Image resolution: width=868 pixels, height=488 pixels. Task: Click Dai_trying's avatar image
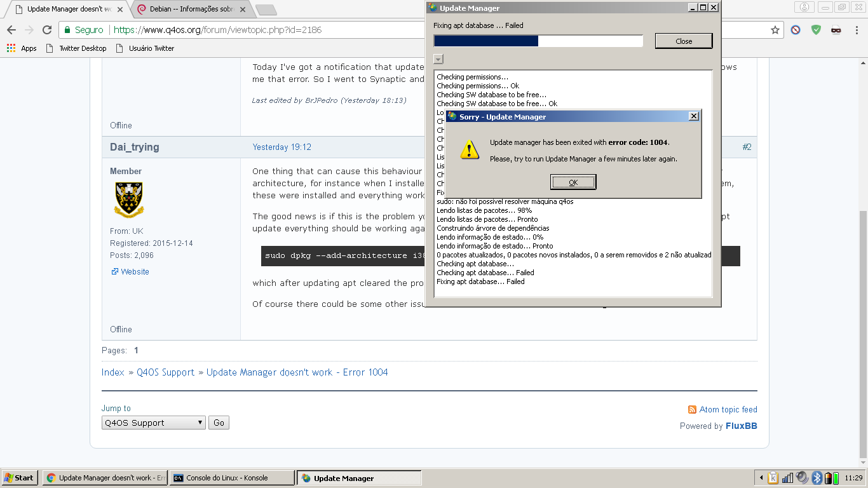tap(128, 199)
